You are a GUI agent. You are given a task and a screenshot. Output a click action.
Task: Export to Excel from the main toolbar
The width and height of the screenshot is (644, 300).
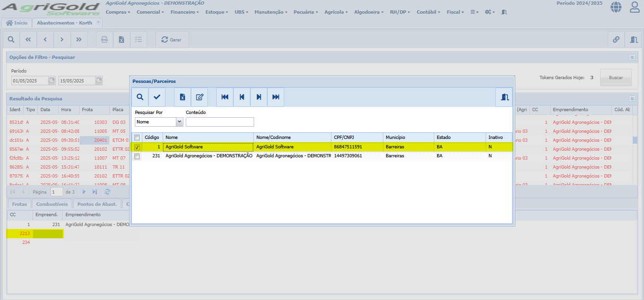coord(121,40)
